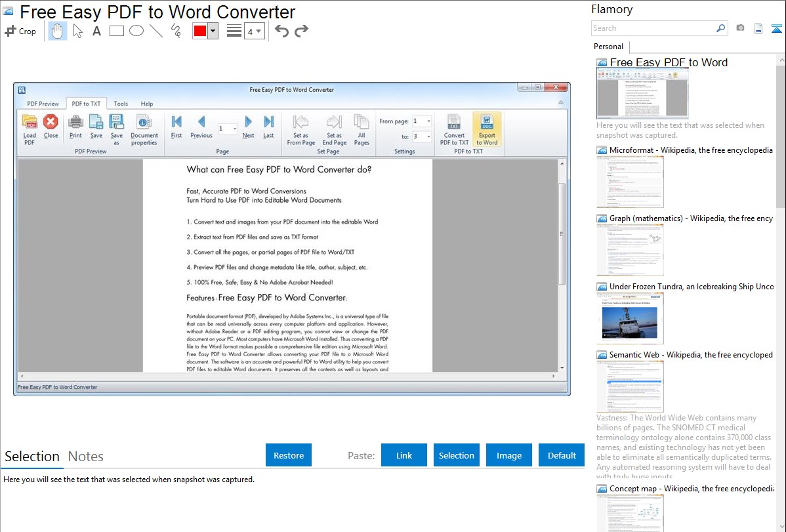
Task: Switch to the Selection tab
Action: coord(32,457)
